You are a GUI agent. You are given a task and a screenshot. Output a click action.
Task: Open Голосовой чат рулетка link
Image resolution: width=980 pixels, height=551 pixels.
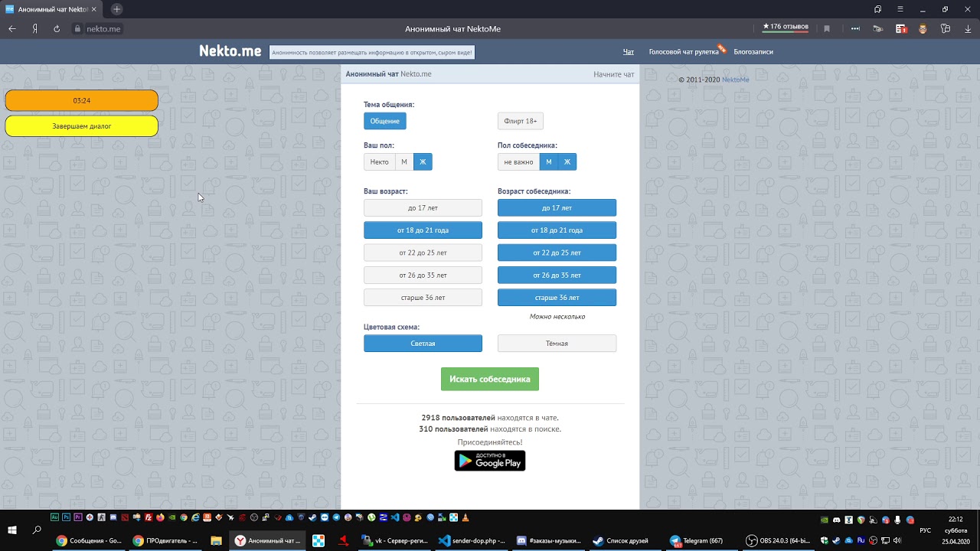[684, 52]
